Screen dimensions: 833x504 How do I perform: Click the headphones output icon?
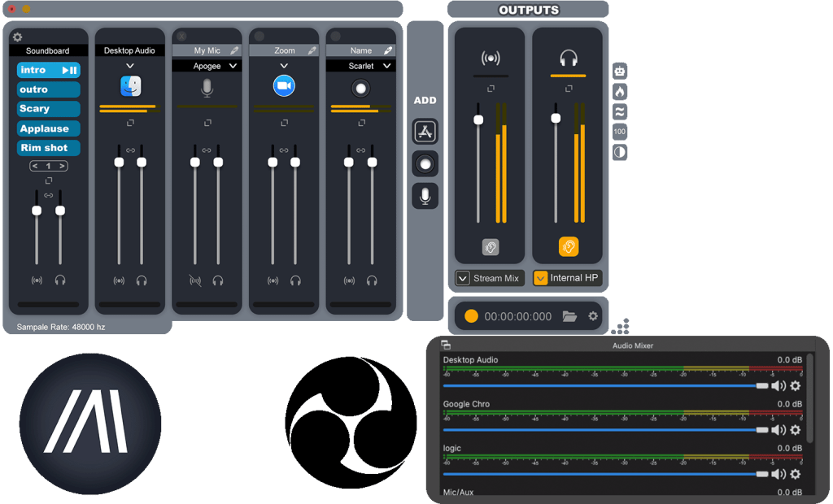tap(569, 58)
